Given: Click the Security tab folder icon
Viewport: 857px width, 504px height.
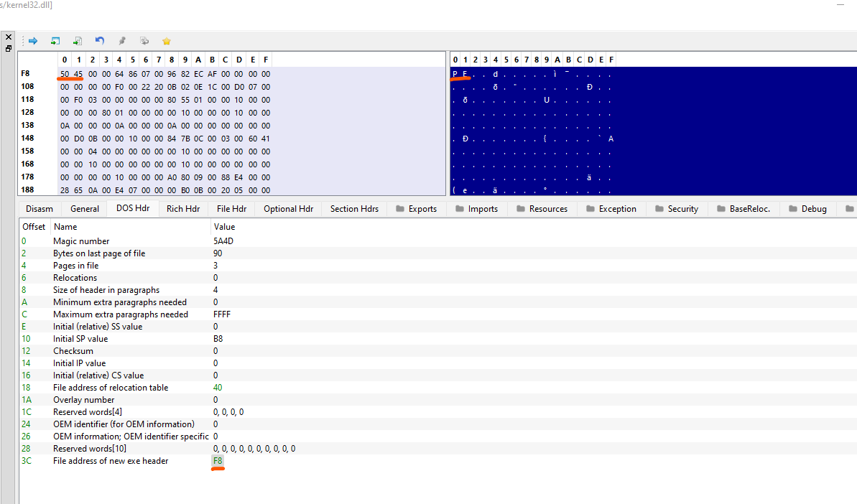Looking at the screenshot, I should pyautogui.click(x=659, y=209).
